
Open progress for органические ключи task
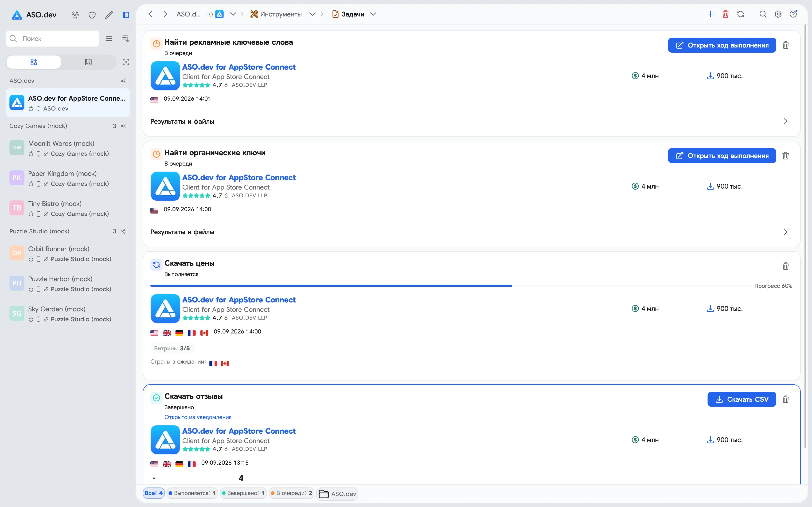(722, 156)
